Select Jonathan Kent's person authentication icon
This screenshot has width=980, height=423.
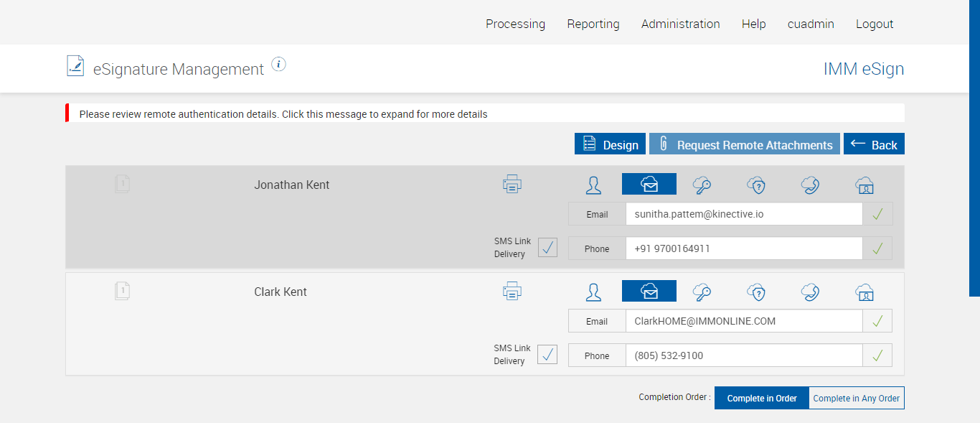(593, 185)
